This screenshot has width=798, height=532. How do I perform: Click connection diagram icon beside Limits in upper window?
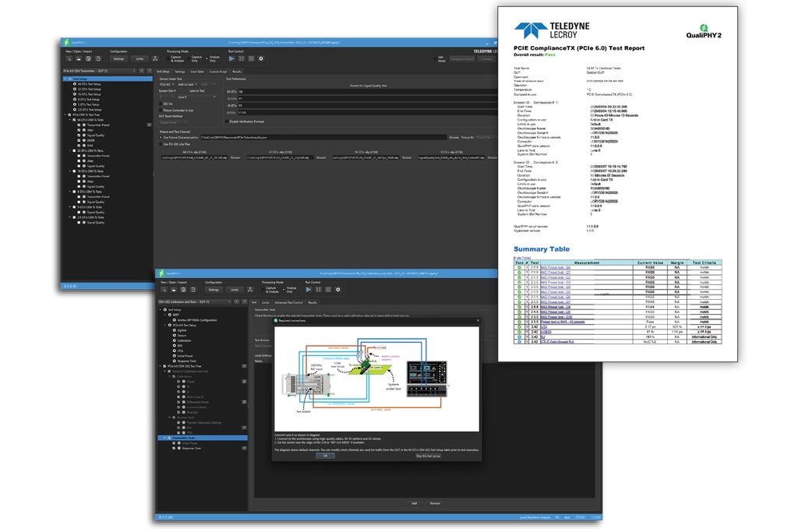click(155, 59)
